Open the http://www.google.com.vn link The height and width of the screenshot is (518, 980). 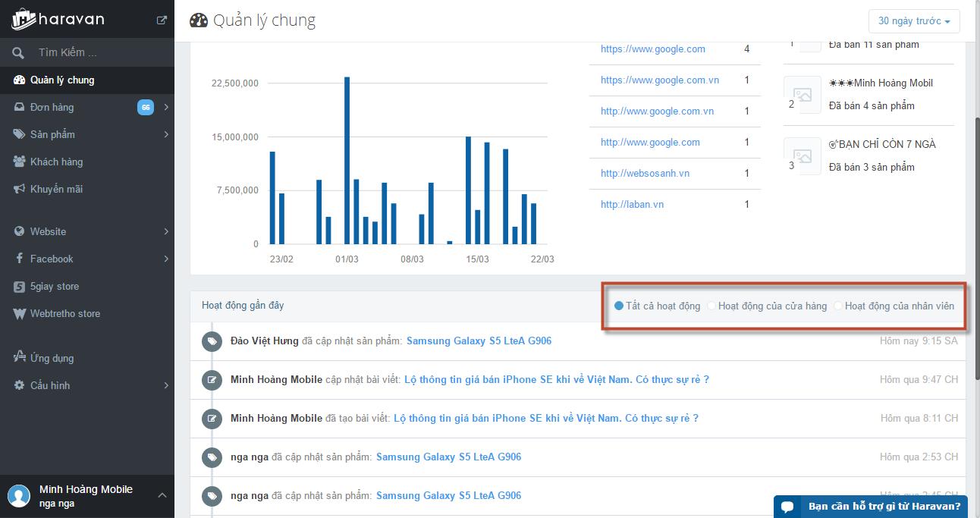tap(657, 111)
